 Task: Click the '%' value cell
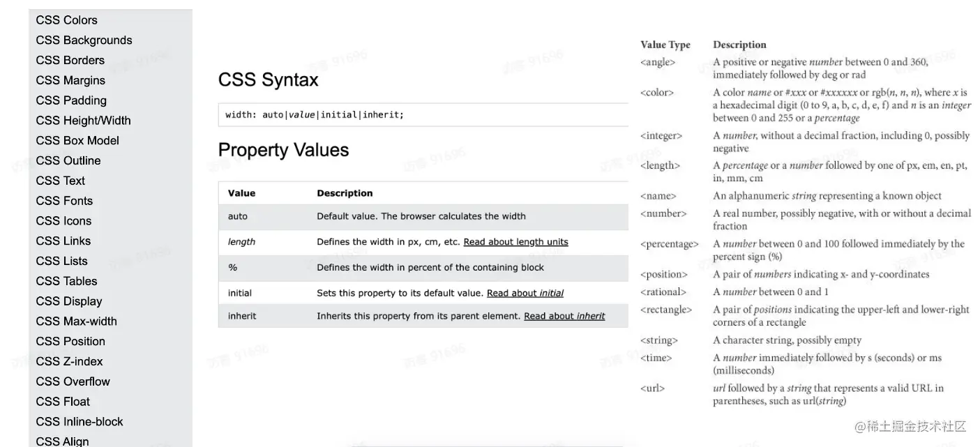click(x=232, y=267)
